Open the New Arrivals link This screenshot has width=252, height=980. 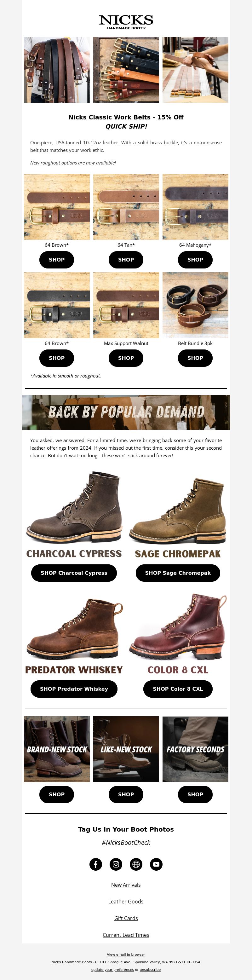pyautogui.click(x=126, y=885)
